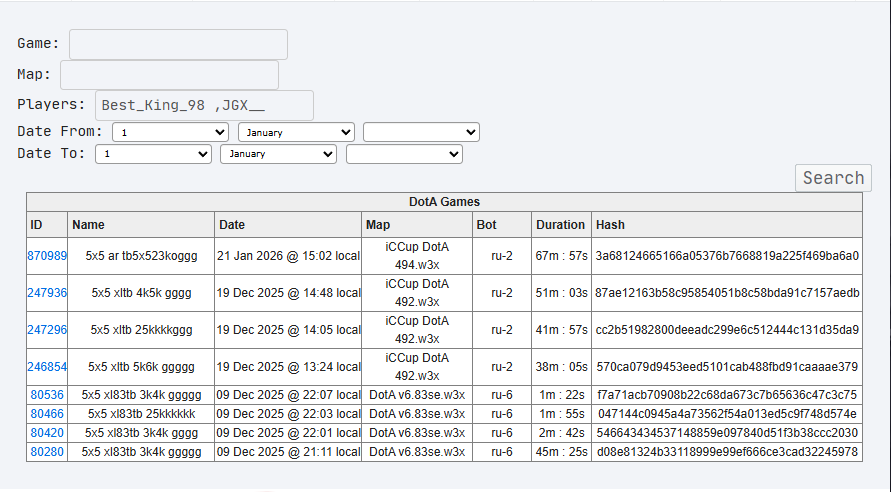Image resolution: width=891 pixels, height=492 pixels.
Task: Open game ID 870989
Action: (47, 256)
